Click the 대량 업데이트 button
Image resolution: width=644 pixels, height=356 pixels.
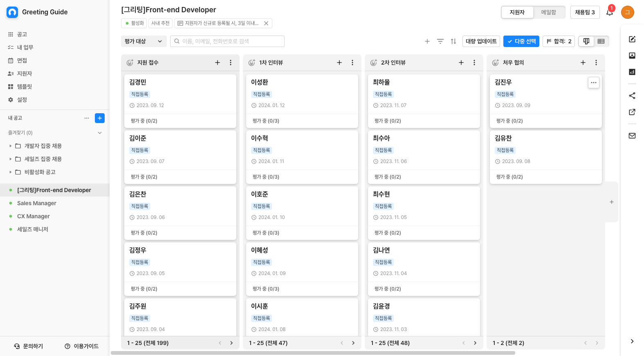[481, 41]
